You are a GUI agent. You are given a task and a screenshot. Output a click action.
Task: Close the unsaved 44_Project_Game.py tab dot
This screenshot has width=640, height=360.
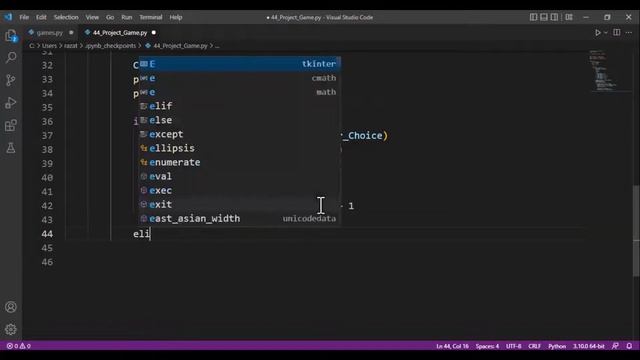pyautogui.click(x=153, y=32)
